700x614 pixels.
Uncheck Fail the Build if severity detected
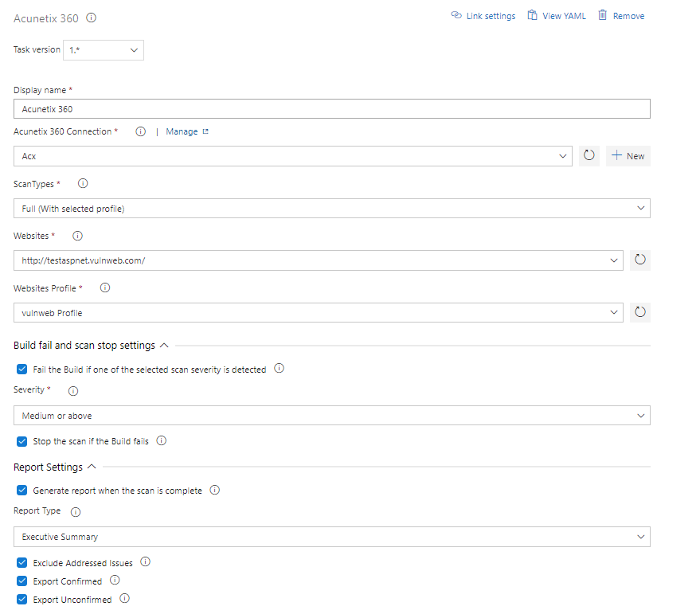click(22, 370)
